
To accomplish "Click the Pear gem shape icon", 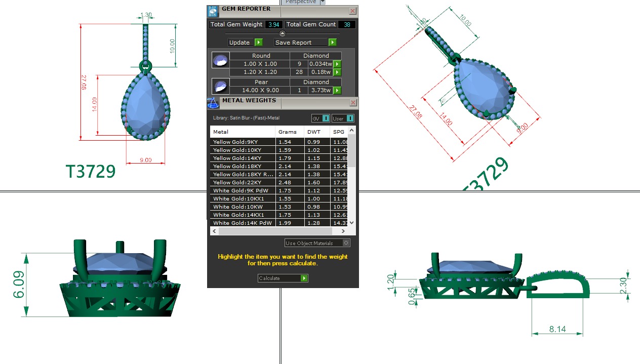I will [x=220, y=87].
